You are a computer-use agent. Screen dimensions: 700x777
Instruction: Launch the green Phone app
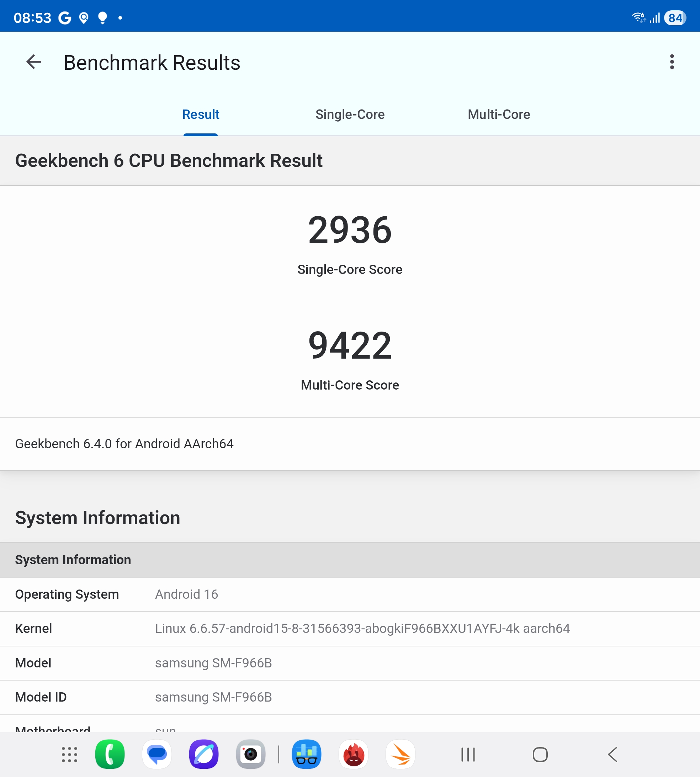point(110,754)
